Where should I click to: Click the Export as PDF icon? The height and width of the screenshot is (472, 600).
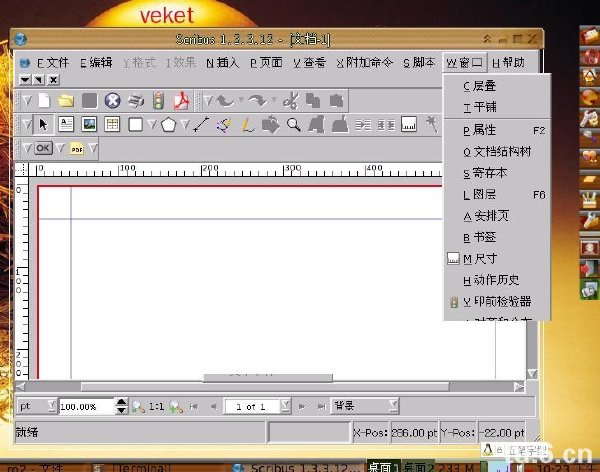[x=181, y=101]
